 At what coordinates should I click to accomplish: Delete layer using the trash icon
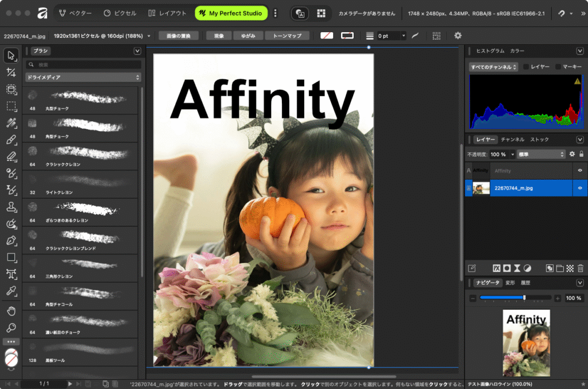click(x=580, y=268)
